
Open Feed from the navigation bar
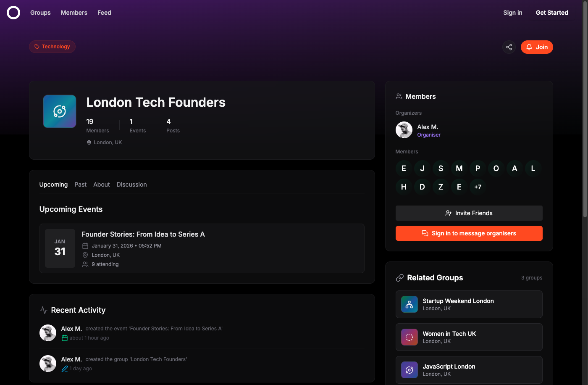coord(104,13)
